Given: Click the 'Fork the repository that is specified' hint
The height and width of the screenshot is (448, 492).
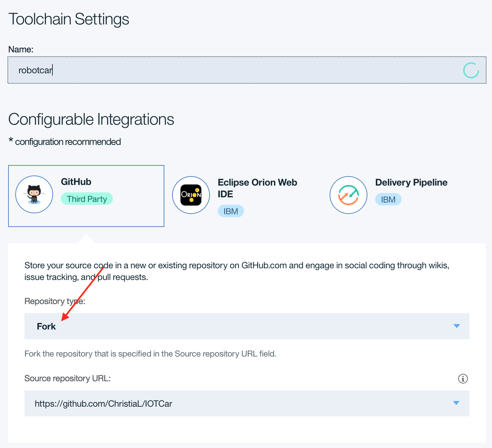Looking at the screenshot, I should pyautogui.click(x=150, y=354).
